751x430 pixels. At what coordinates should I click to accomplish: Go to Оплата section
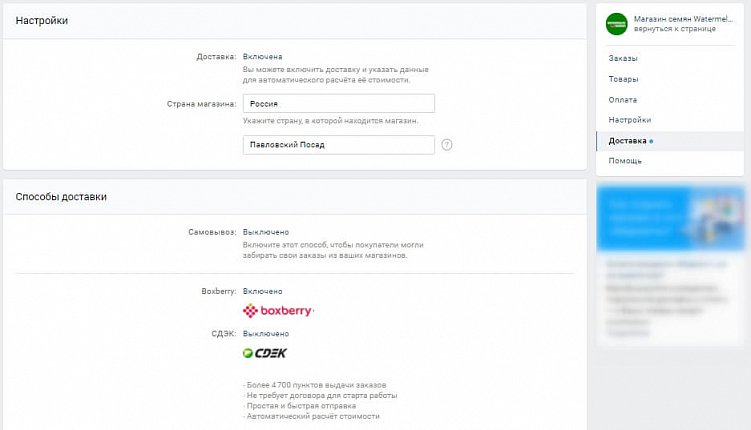pyautogui.click(x=622, y=100)
